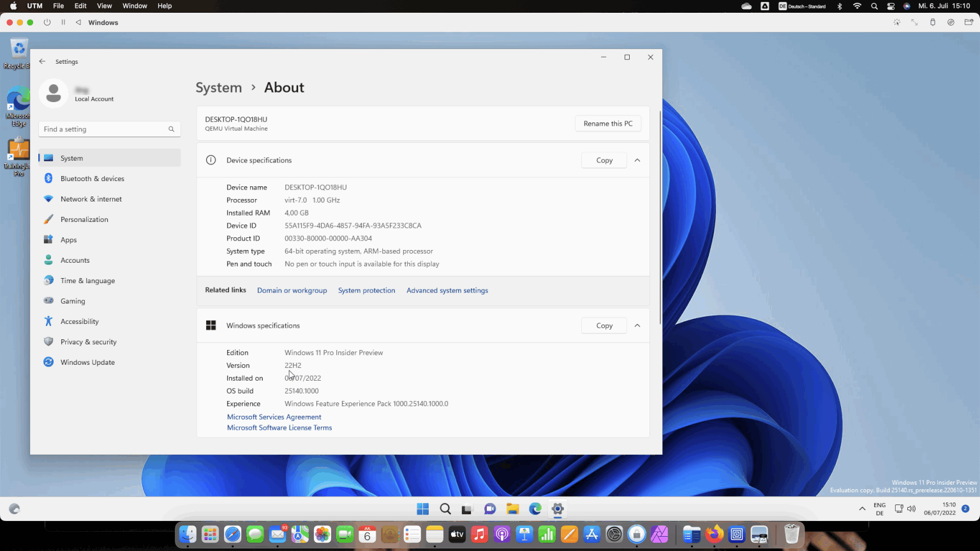The height and width of the screenshot is (551, 980).
Task: Open Microsoft Services Agreement link
Action: pos(274,417)
